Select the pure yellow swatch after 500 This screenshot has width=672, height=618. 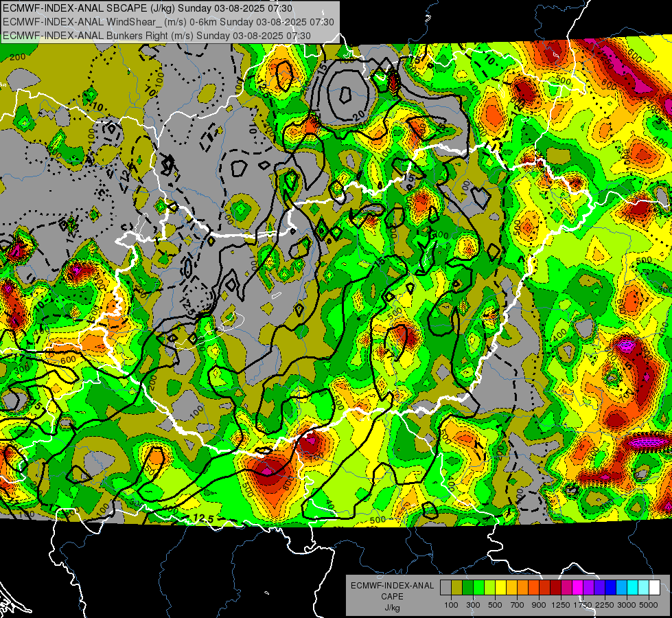[500, 588]
